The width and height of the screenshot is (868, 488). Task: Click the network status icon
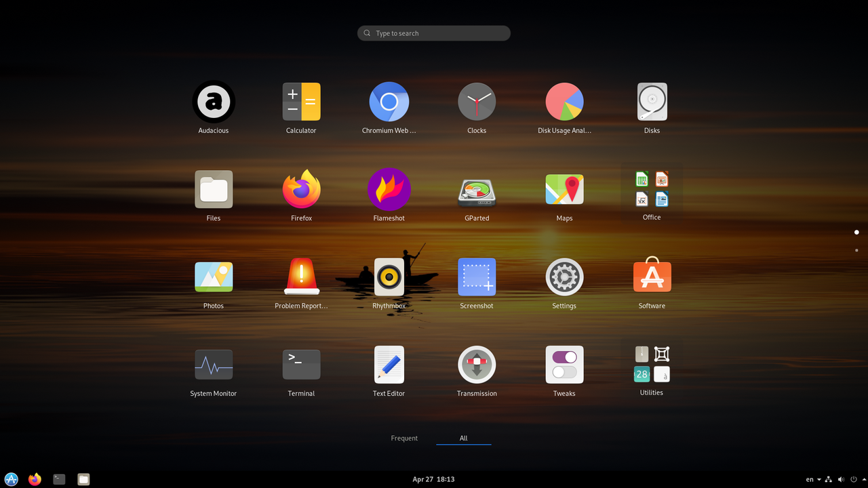click(829, 479)
